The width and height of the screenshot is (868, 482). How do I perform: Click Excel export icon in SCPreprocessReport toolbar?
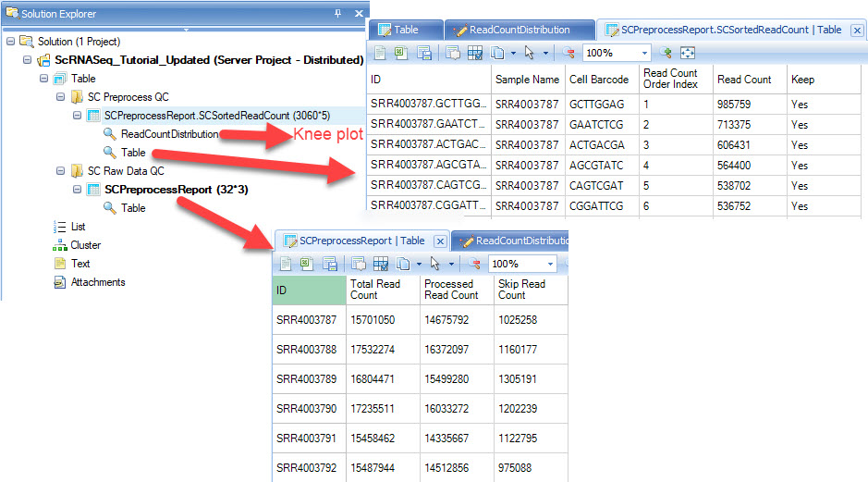point(307,264)
